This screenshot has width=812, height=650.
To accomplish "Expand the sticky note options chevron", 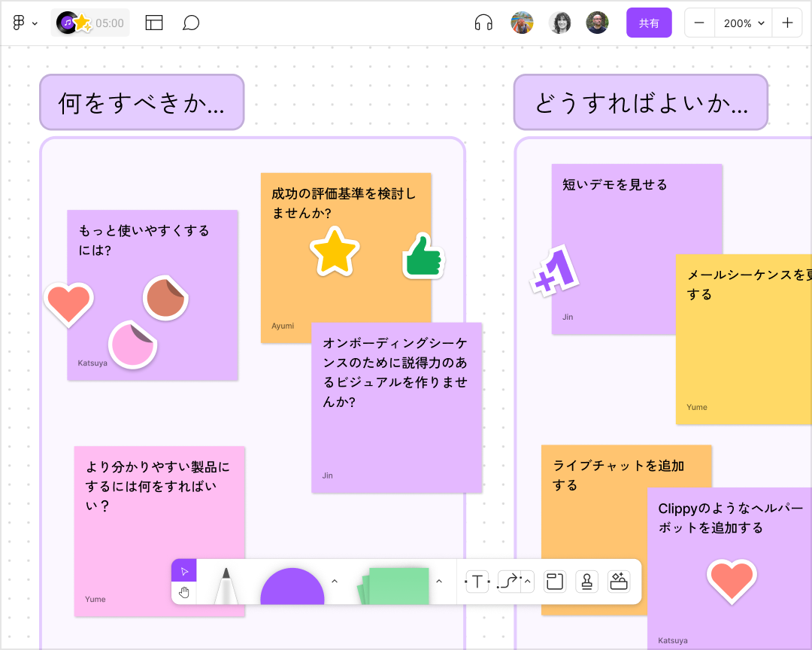I will (x=439, y=581).
